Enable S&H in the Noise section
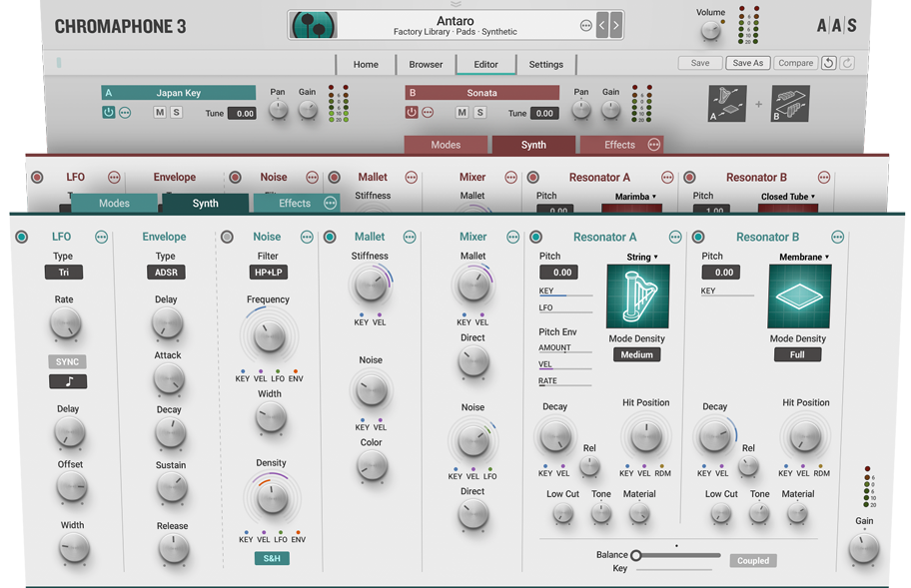 271,560
